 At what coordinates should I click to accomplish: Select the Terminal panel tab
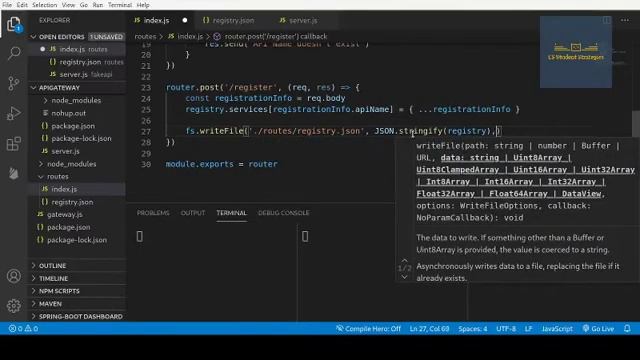coord(231,213)
